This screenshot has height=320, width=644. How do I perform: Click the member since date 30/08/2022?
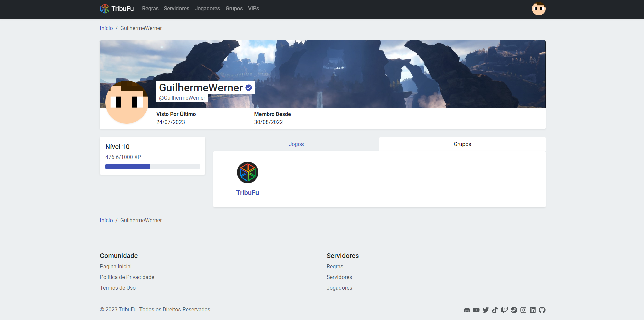pos(269,122)
